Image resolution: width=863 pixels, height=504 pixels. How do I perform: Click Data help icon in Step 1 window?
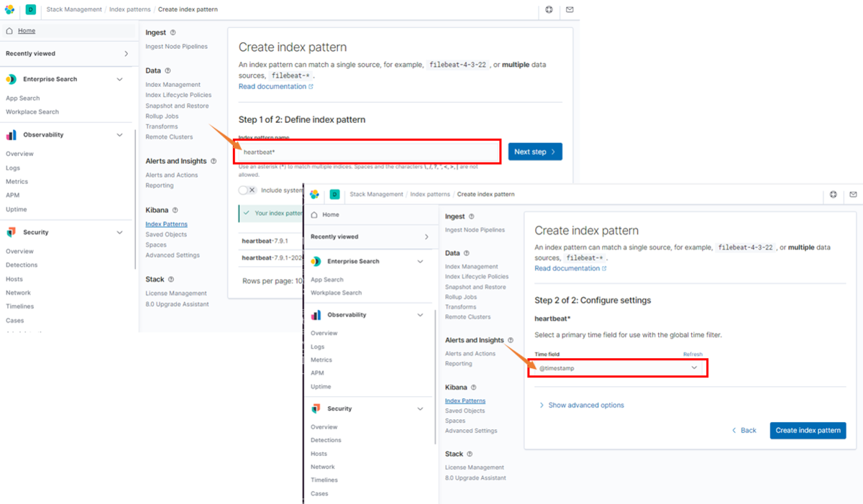(x=168, y=70)
